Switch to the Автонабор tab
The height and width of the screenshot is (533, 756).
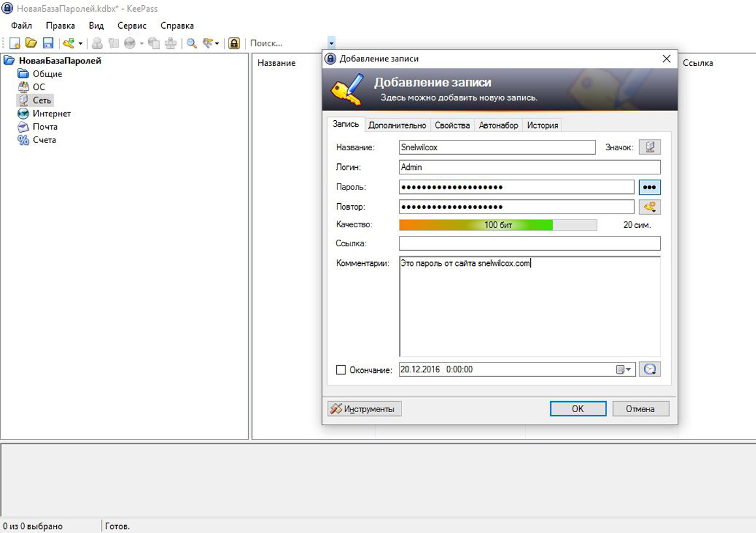[499, 124]
